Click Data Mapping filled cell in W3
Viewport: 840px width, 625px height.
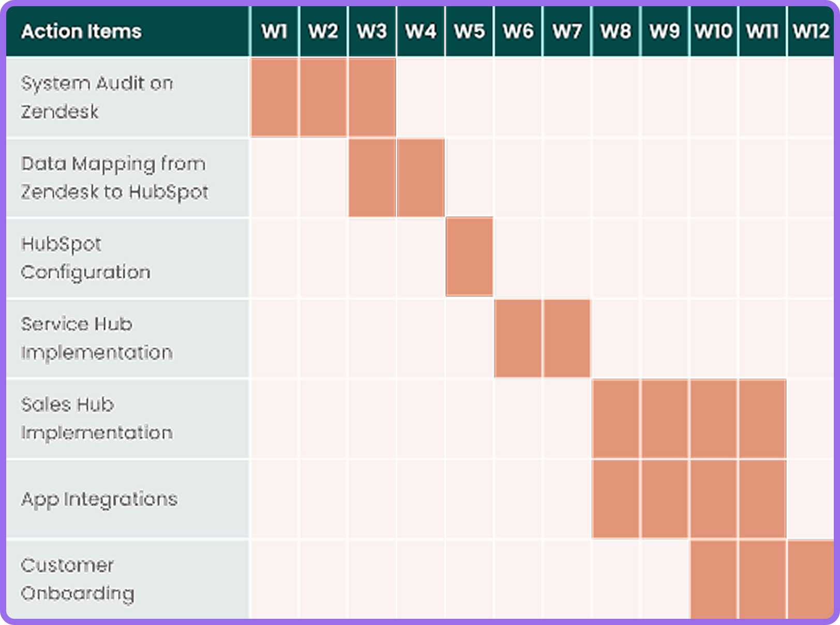tap(372, 178)
